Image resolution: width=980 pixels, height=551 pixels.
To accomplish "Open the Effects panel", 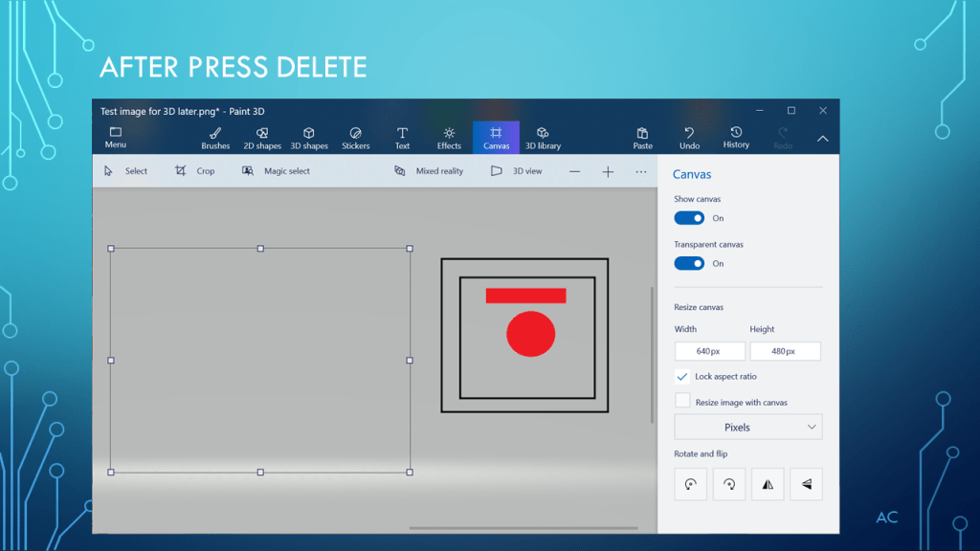I will pyautogui.click(x=449, y=138).
